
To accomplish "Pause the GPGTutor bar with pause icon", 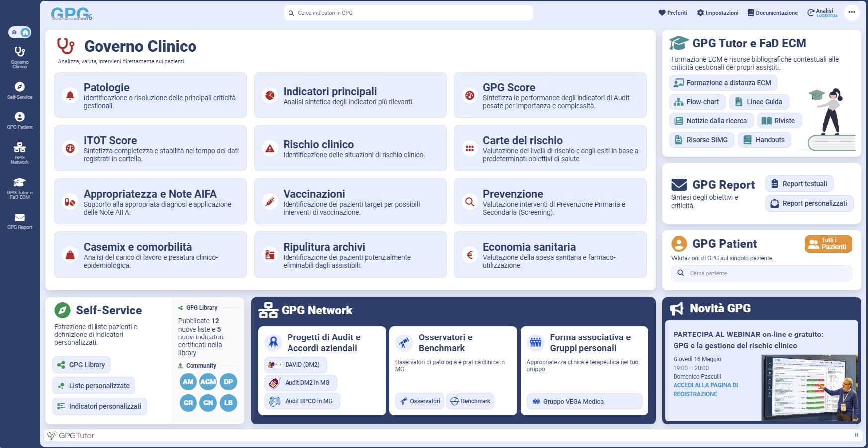I will pos(856,435).
